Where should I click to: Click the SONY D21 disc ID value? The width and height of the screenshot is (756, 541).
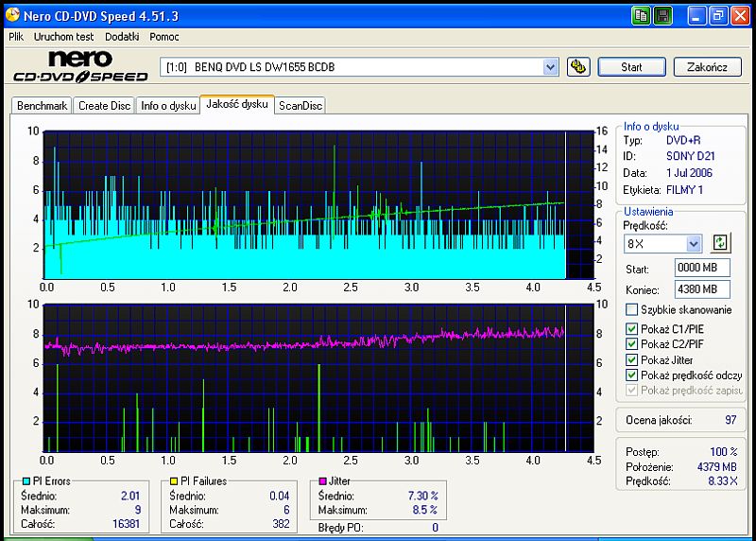pos(691,156)
